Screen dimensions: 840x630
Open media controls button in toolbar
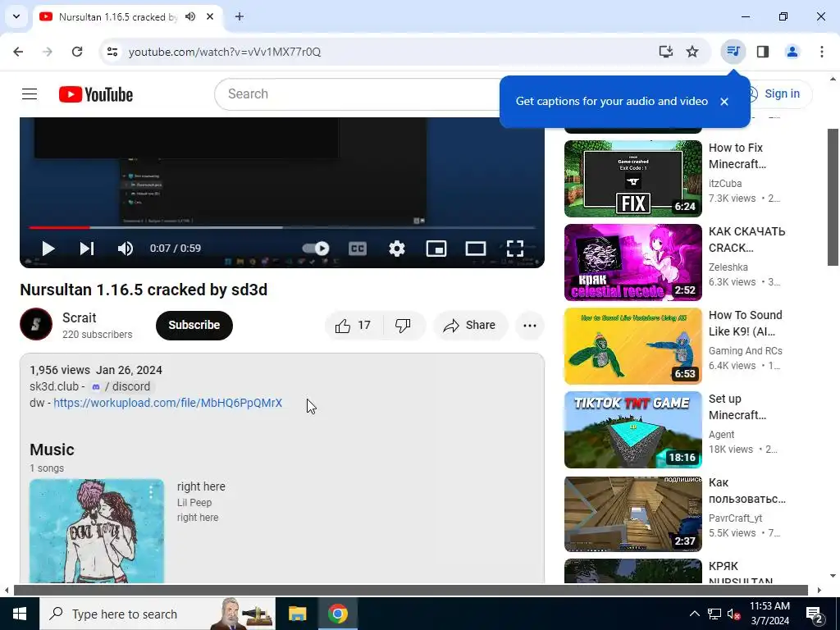click(x=733, y=52)
